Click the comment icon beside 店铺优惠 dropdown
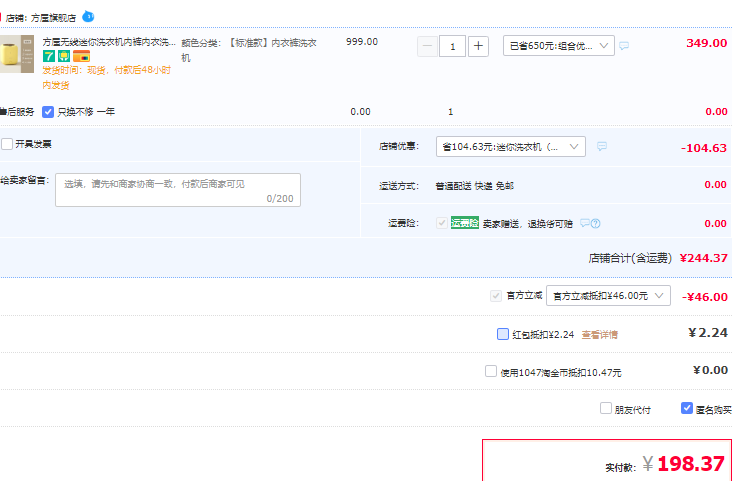 click(x=602, y=146)
